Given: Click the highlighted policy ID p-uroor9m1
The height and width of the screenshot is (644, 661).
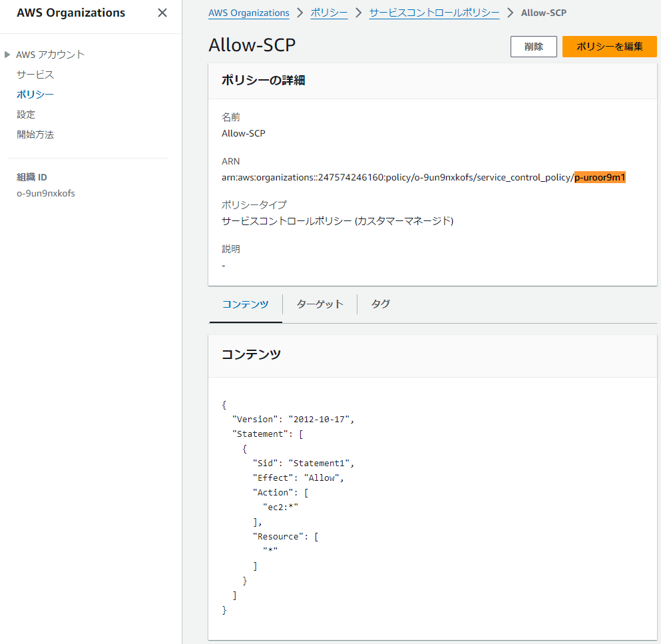Looking at the screenshot, I should pyautogui.click(x=600, y=177).
